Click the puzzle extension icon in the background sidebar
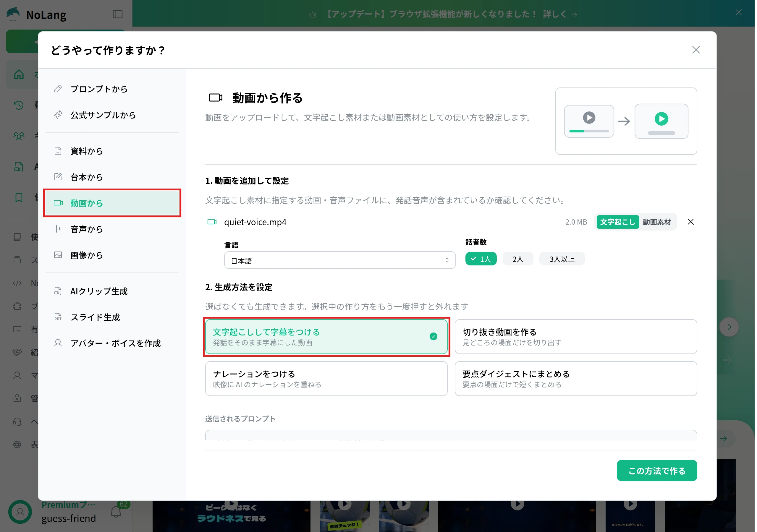This screenshot has height=532, width=757. click(x=17, y=306)
